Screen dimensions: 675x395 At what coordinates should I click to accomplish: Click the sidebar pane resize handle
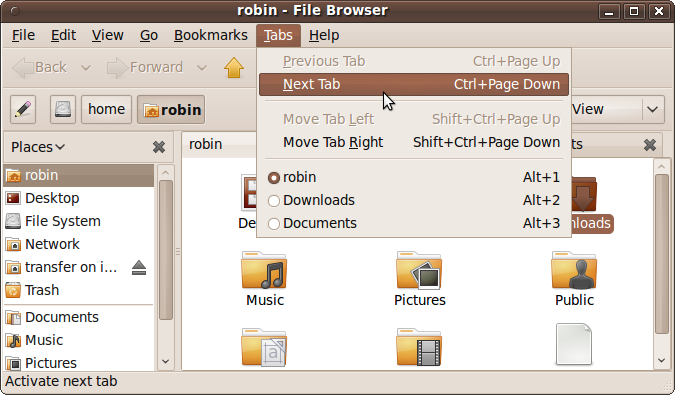tap(177, 252)
